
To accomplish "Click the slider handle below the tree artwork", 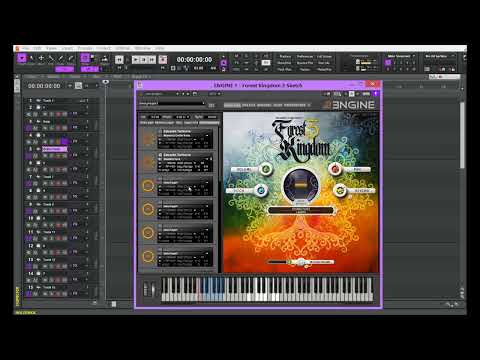I will 301,262.
